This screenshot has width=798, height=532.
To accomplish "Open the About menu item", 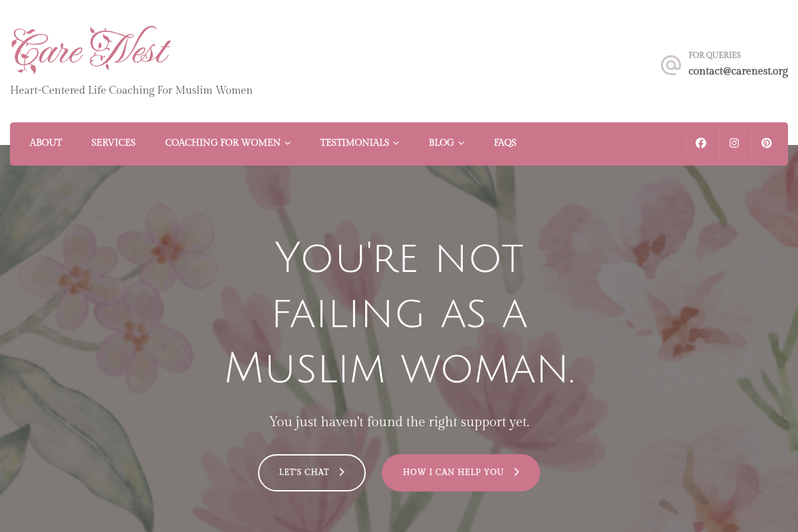I will click(x=46, y=143).
